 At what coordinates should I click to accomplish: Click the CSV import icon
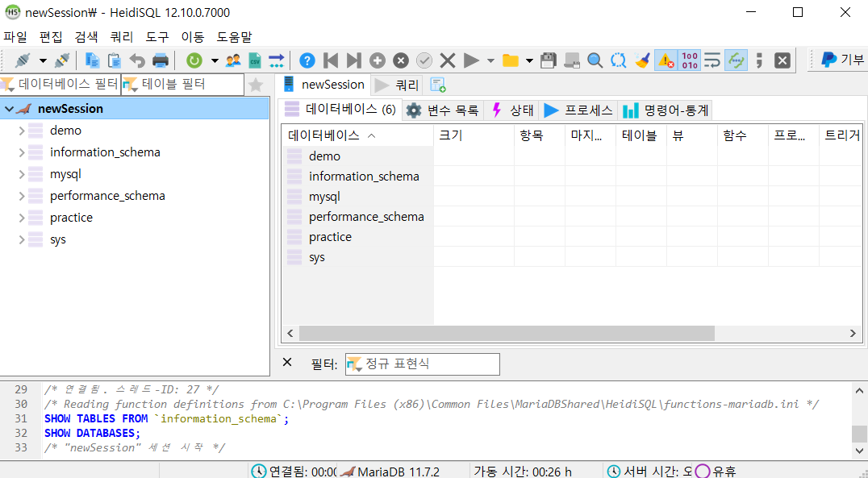[255, 60]
